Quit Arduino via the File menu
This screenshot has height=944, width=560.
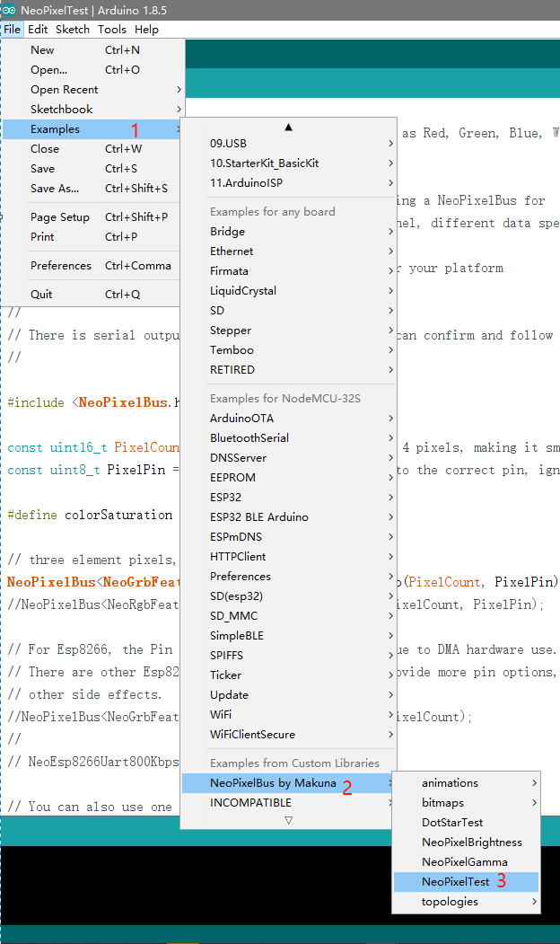coord(41,295)
